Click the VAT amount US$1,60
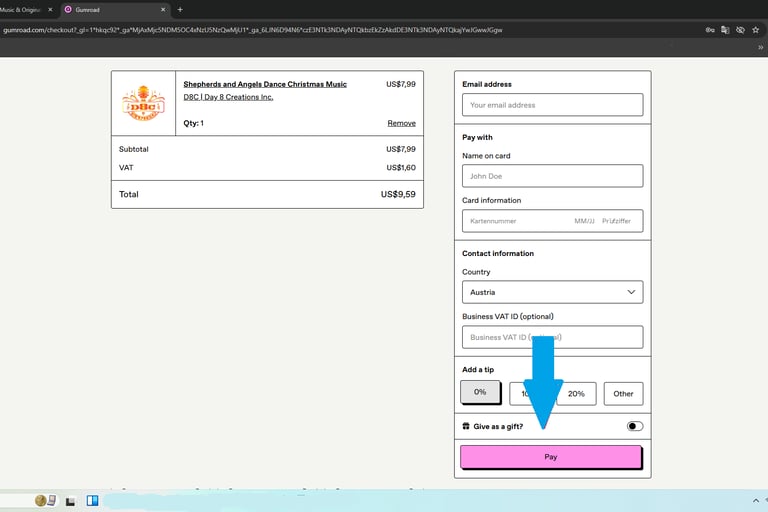The height and width of the screenshot is (512, 768). (401, 168)
